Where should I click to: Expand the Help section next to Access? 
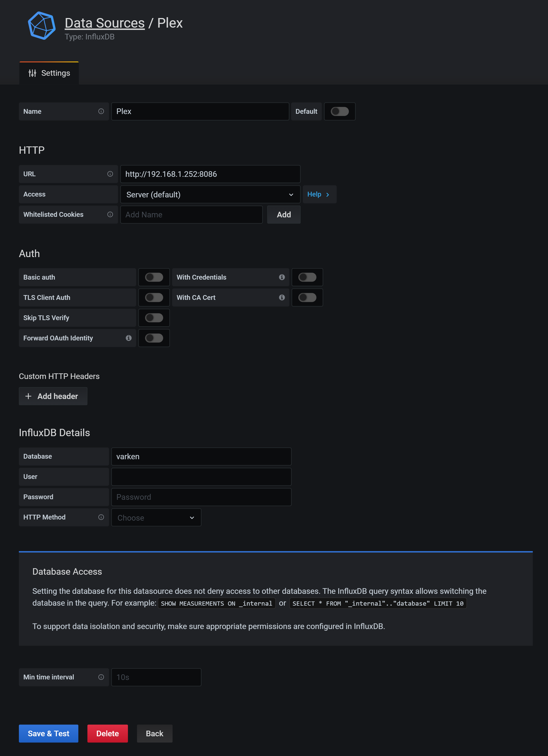(x=319, y=194)
